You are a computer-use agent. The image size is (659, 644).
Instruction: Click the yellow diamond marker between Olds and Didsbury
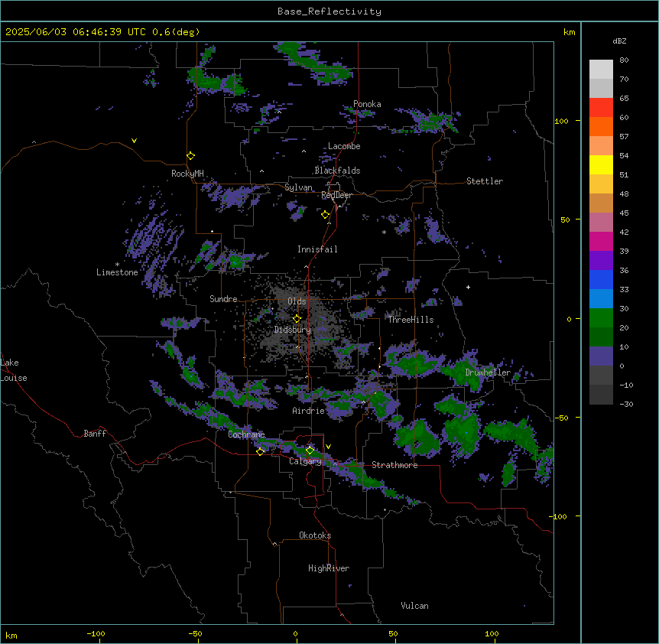pos(297,319)
